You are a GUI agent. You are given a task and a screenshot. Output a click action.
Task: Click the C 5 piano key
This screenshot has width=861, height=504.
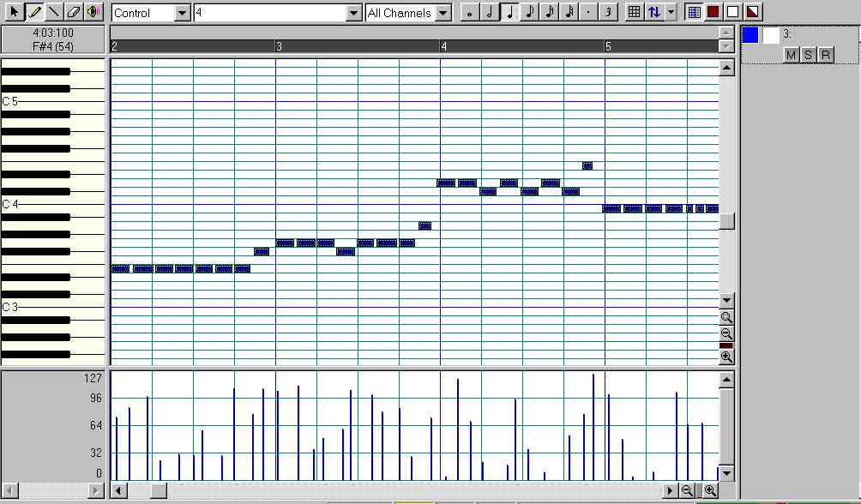point(52,101)
